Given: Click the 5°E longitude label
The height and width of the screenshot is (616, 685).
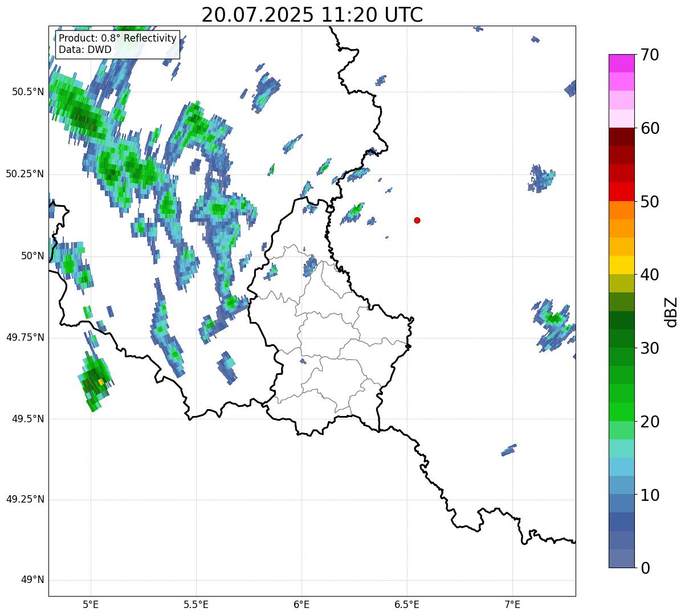Looking at the screenshot, I should (91, 604).
